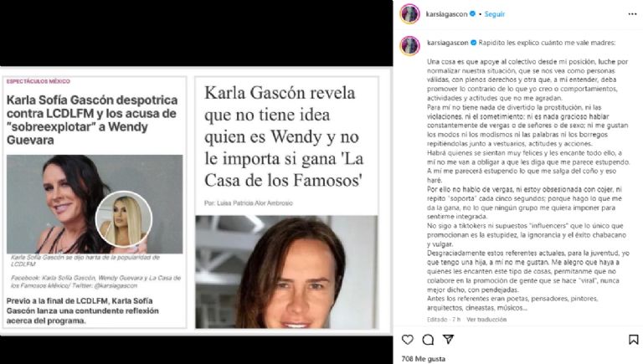This screenshot has width=643, height=364.
Task: Open the karsiagascon username in caption
Action: (x=447, y=43)
